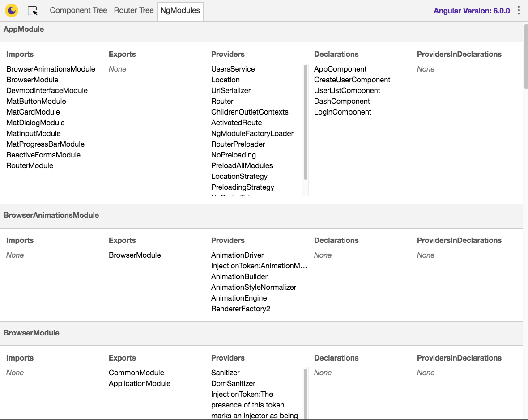The image size is (528, 420).
Task: Click the Angular Version 6.0.0 label
Action: pos(472,11)
